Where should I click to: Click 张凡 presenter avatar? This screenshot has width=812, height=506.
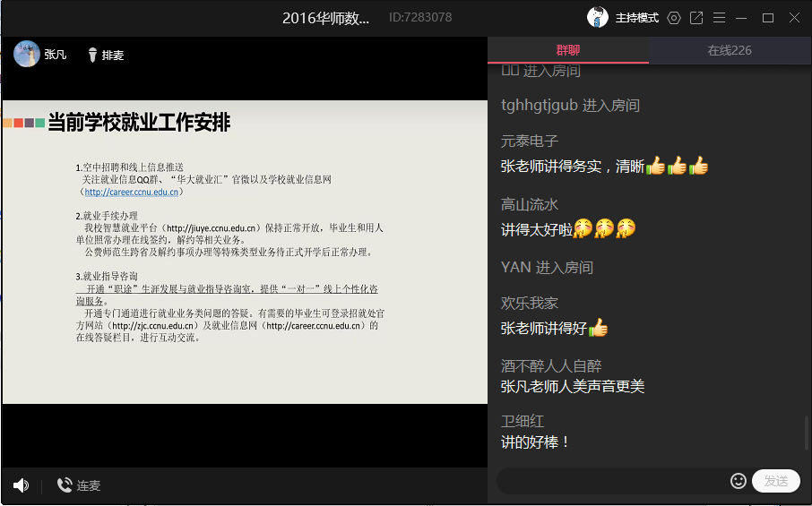[27, 54]
